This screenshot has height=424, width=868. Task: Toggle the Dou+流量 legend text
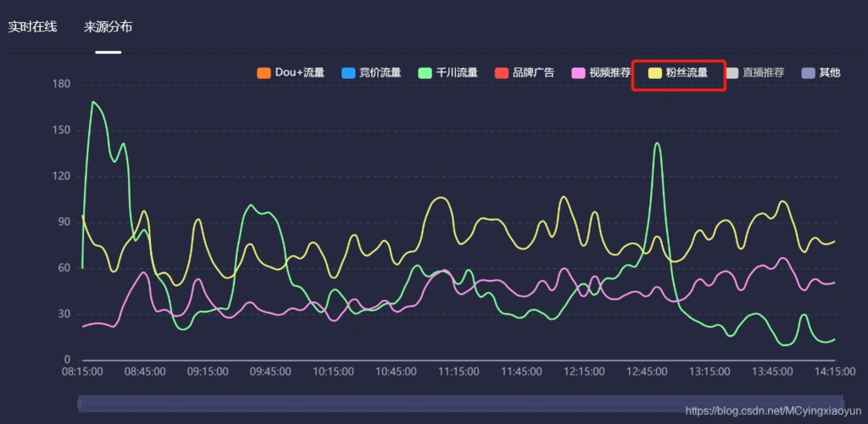point(300,73)
